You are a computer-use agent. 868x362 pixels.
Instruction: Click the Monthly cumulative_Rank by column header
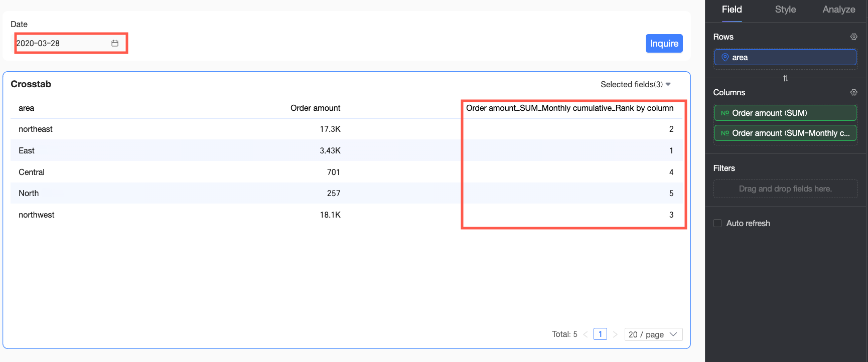(x=569, y=108)
